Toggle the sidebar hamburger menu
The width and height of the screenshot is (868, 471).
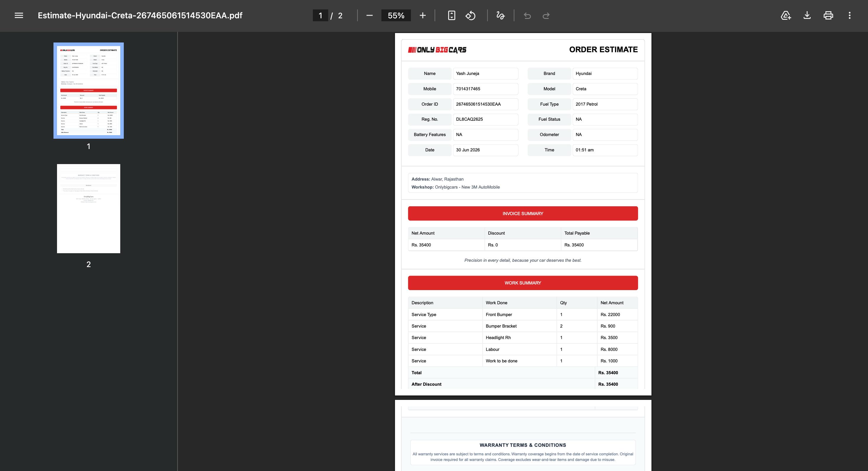tap(19, 15)
